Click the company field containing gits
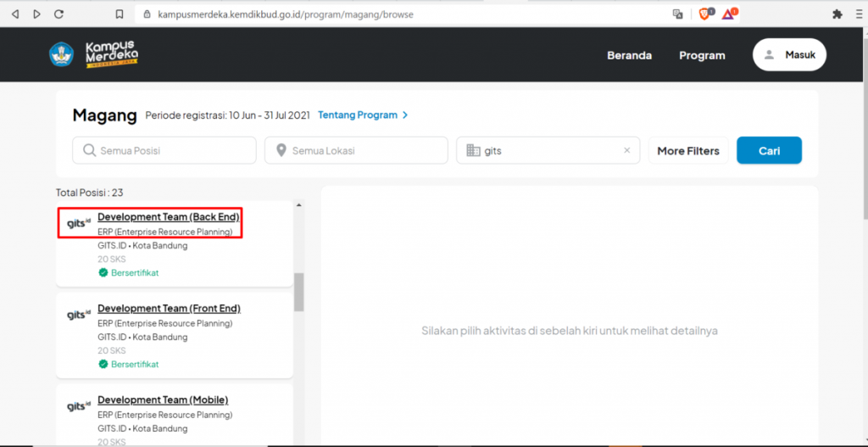The height and width of the screenshot is (447, 868). [x=548, y=150]
